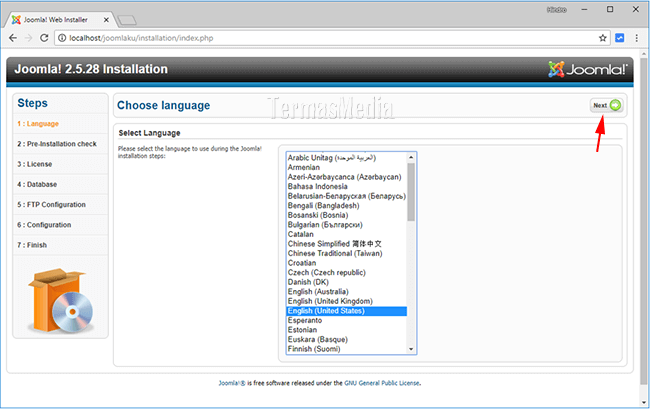The width and height of the screenshot is (650, 409).
Task: Click the browser Forward arrow
Action: [x=29, y=38]
